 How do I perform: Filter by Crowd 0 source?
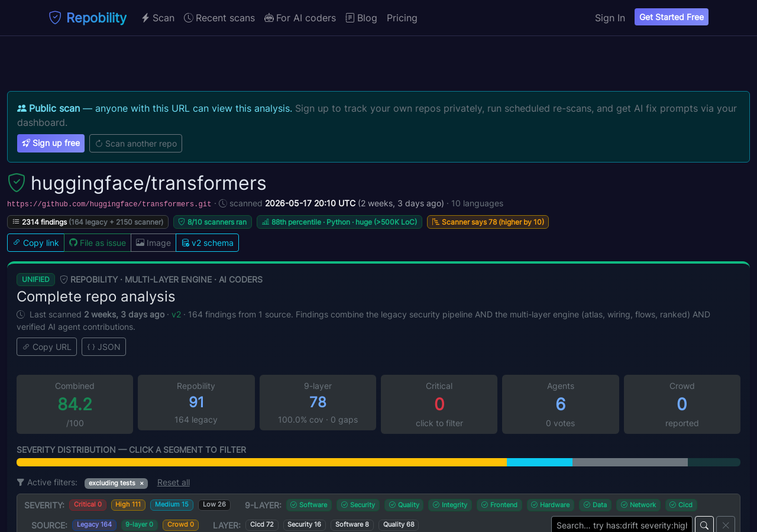[x=181, y=525]
